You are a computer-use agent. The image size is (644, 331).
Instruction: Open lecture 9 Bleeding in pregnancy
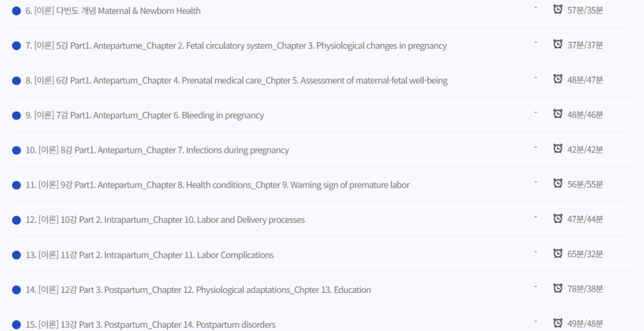[x=145, y=115]
